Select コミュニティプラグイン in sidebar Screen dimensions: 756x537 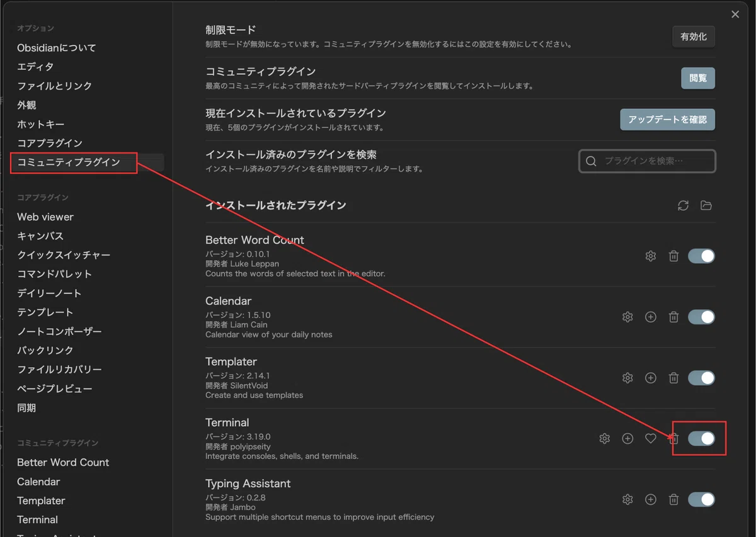69,162
